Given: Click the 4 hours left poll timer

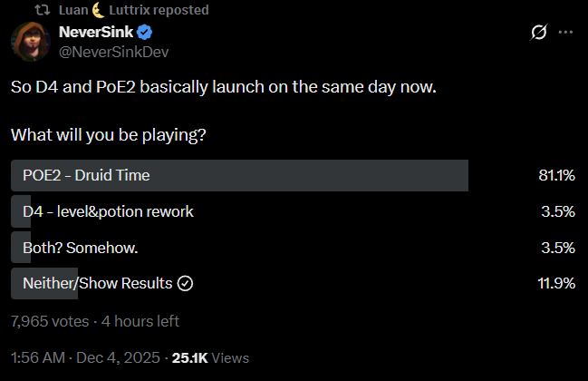Looking at the screenshot, I should coord(140,320).
